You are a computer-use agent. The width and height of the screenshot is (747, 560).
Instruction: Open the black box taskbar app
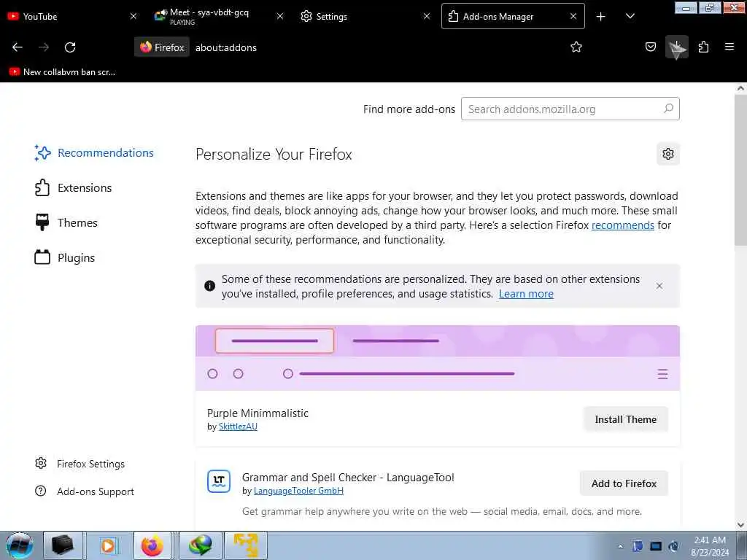coord(63,545)
